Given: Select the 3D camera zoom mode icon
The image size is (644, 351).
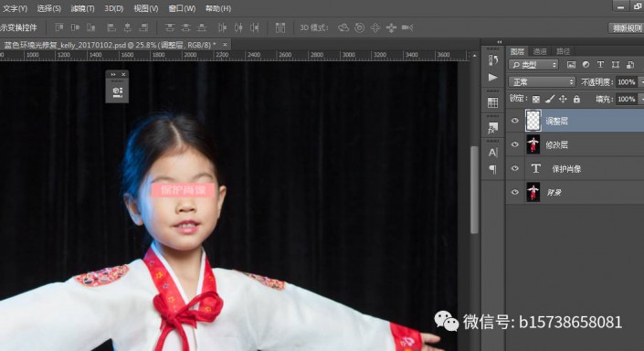Looking at the screenshot, I should point(407,27).
